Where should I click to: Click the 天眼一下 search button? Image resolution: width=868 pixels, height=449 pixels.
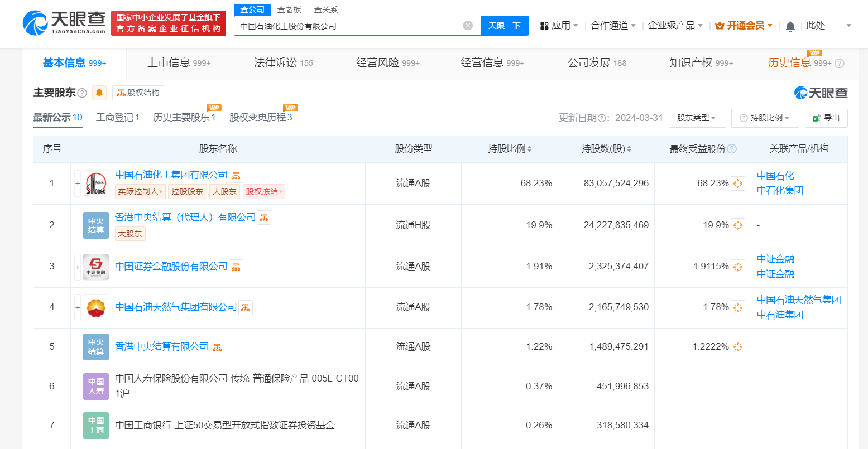504,25
